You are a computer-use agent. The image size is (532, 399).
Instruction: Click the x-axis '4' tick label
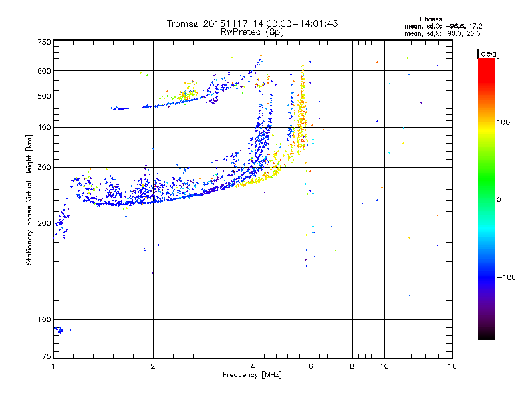point(253,366)
